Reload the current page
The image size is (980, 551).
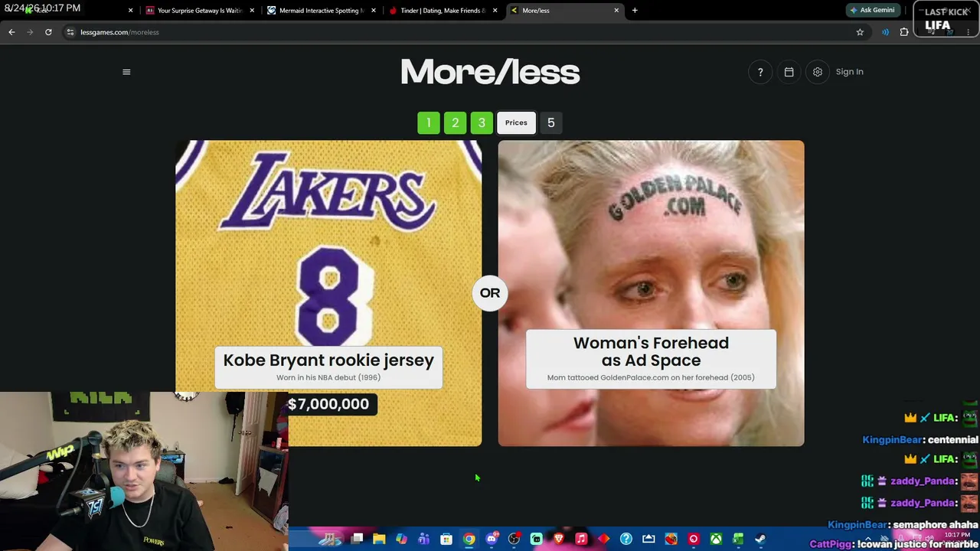click(x=48, y=32)
